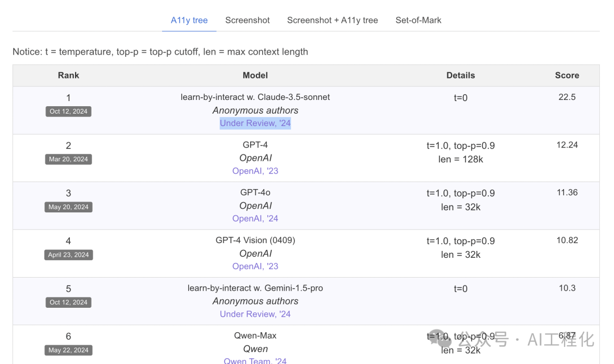Click the len = 128k detail text
614x364 pixels.
(x=460, y=160)
